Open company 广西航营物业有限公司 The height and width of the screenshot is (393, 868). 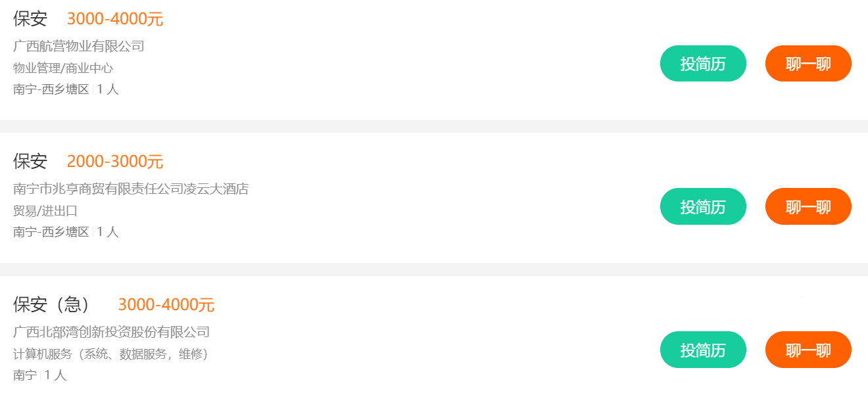pyautogui.click(x=78, y=46)
